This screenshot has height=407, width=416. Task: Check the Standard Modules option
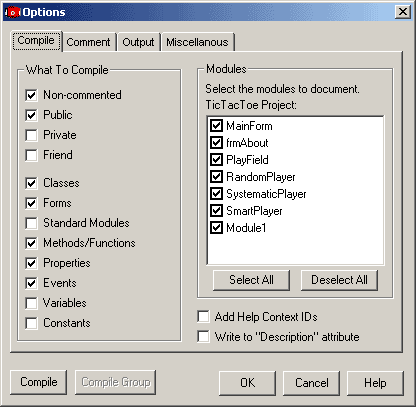(x=31, y=223)
